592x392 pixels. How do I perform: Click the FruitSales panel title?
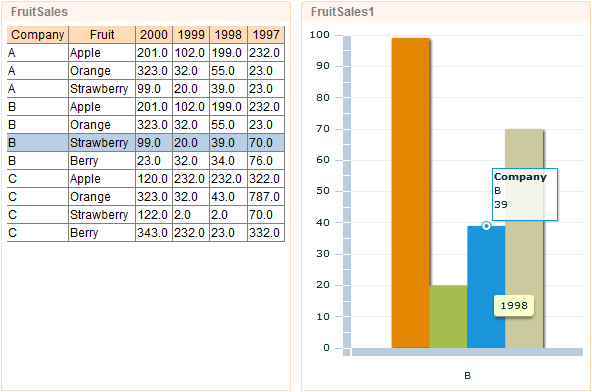click(39, 12)
